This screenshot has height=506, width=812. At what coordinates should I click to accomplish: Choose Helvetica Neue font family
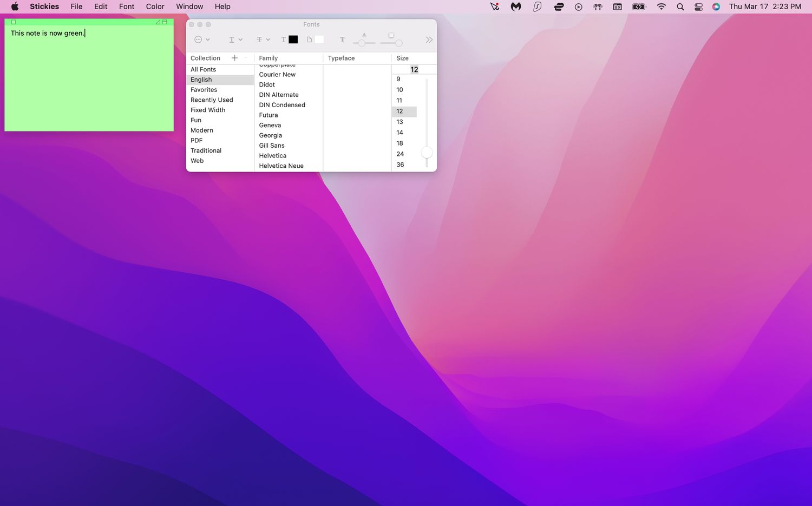pos(281,166)
